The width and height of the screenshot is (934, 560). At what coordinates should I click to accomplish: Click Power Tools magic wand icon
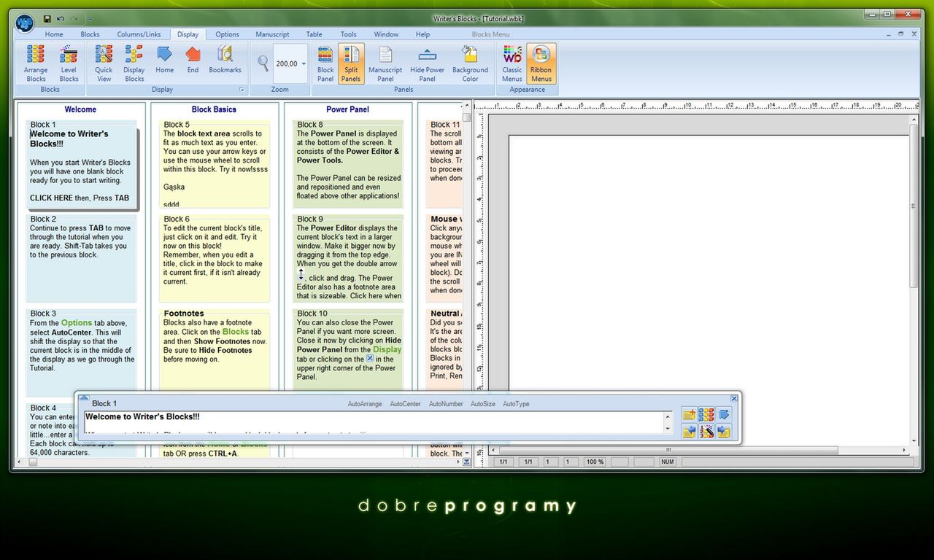point(706,432)
